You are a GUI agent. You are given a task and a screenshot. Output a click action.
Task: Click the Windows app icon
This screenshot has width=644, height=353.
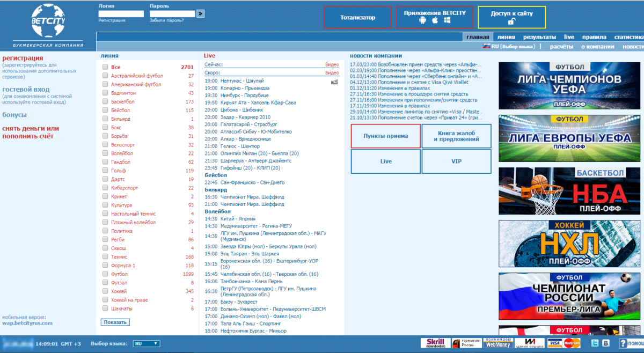(447, 20)
